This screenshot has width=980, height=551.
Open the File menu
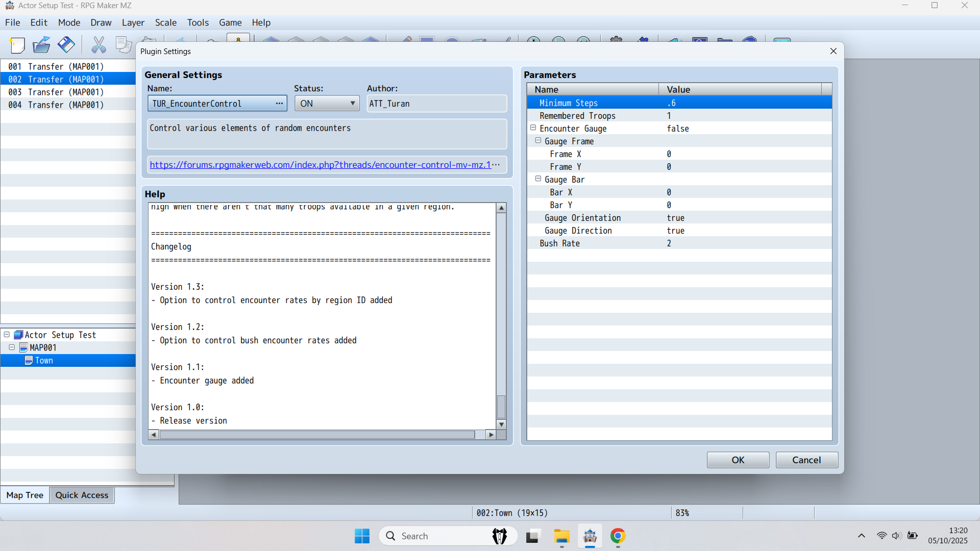tap(13, 22)
